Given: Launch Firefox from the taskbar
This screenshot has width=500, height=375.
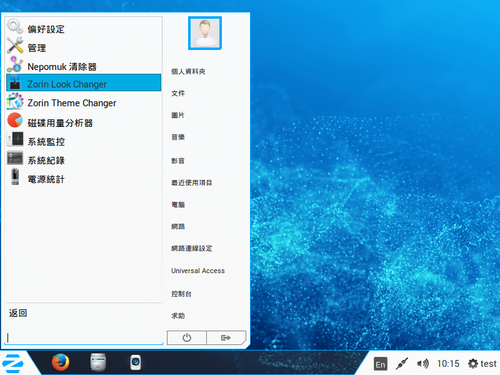Looking at the screenshot, I should click(x=61, y=362).
